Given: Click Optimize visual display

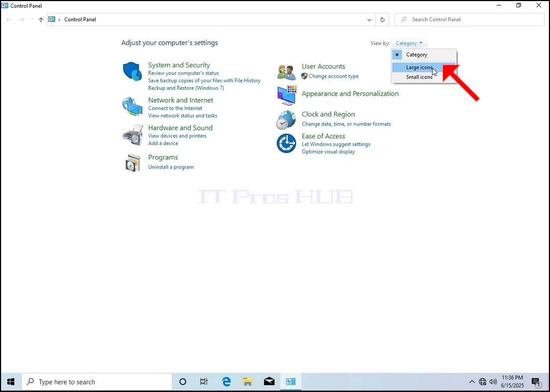Looking at the screenshot, I should click(x=329, y=152).
